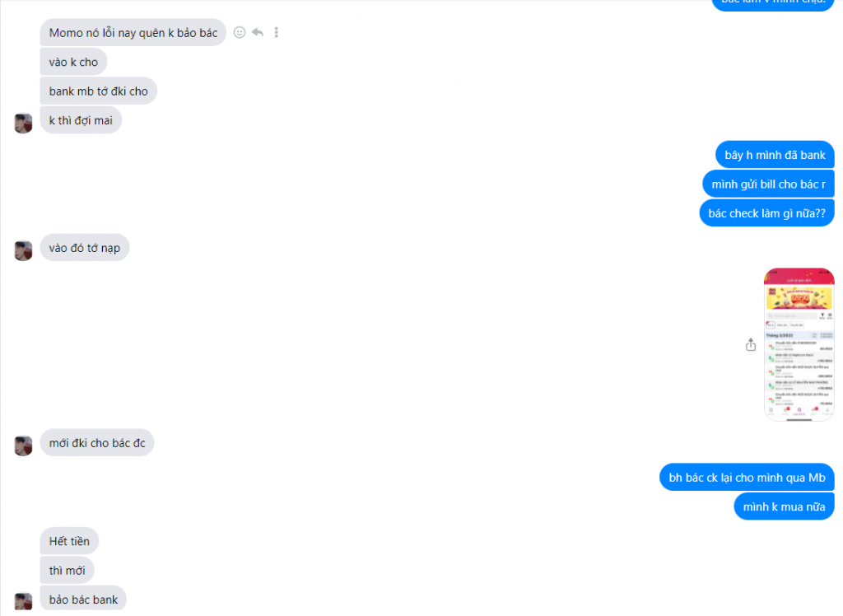Select received message 'k thì đợi mai'
This screenshot has width=843, height=616.
[81, 120]
